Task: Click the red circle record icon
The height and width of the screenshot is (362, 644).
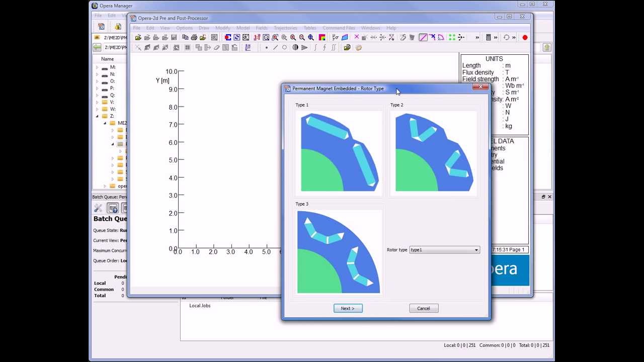Action: coord(525,37)
